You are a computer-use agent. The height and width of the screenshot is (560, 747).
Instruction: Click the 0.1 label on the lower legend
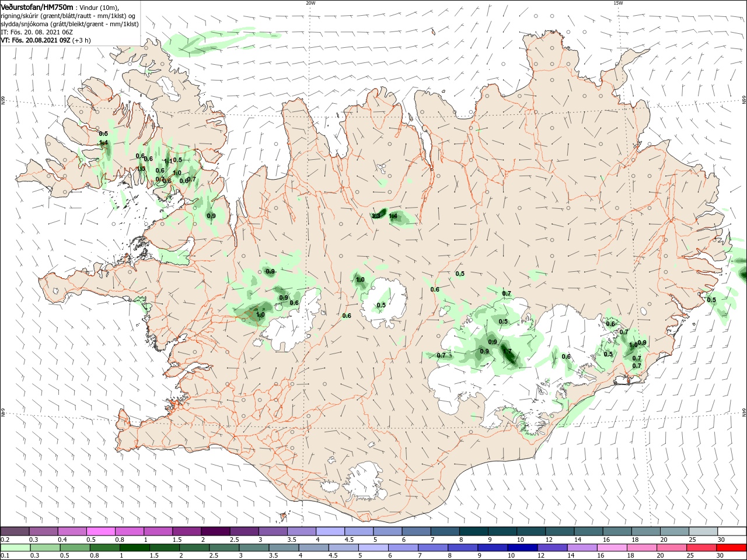click(5, 555)
